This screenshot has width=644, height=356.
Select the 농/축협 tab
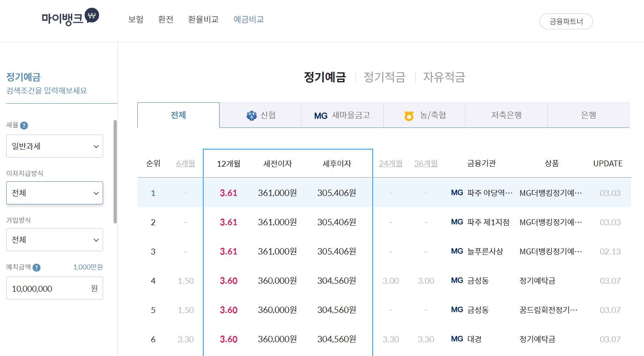click(424, 115)
